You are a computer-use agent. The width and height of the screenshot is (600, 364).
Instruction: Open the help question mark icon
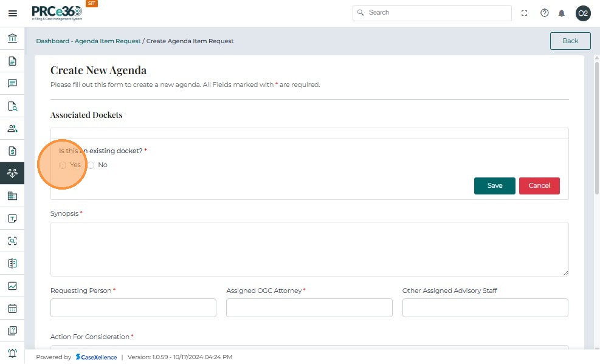[x=544, y=13]
